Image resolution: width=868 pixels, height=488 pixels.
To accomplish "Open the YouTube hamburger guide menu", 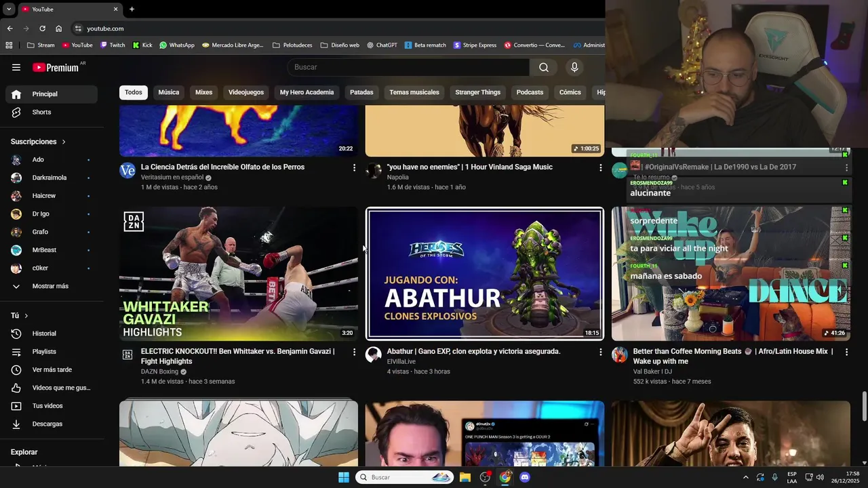I will (16, 67).
